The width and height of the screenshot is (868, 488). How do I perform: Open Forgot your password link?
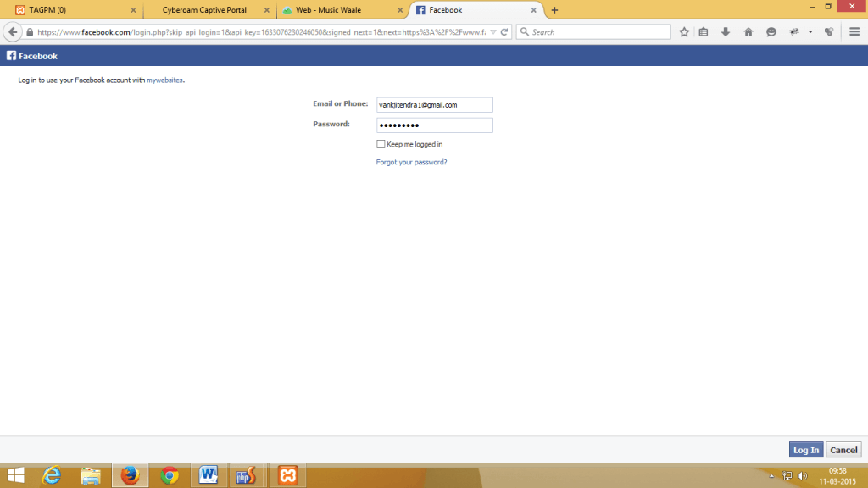click(411, 162)
